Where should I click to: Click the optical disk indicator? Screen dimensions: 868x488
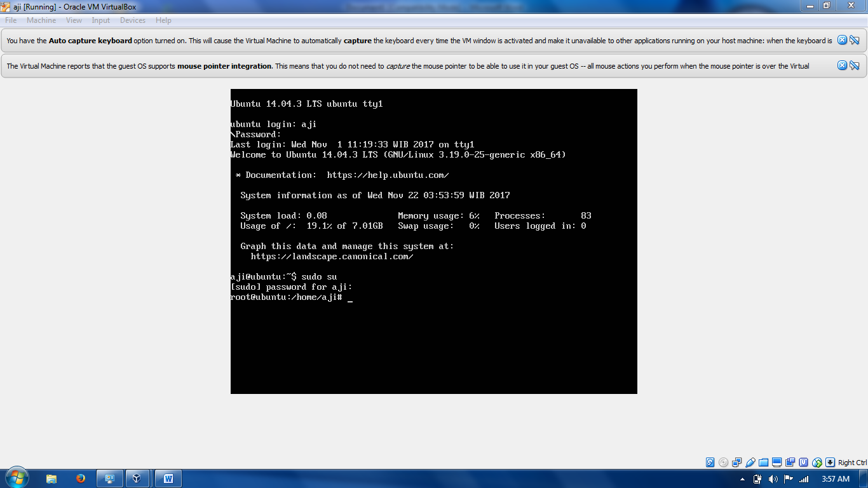(724, 463)
